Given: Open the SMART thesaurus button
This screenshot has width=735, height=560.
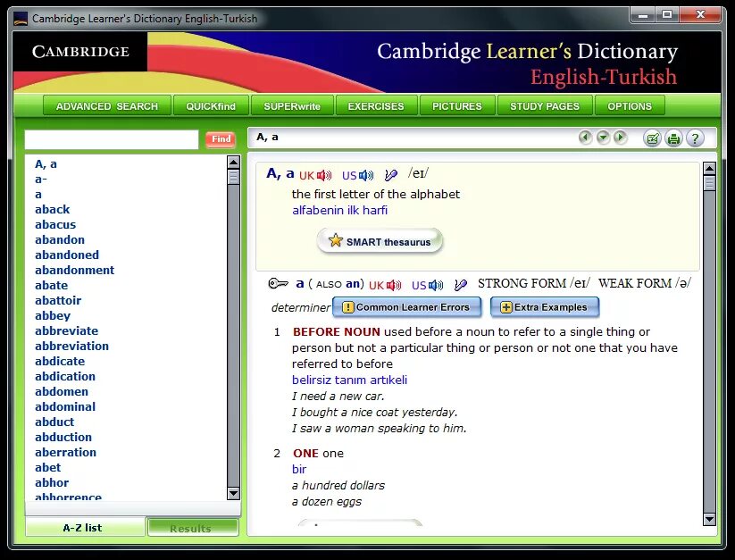Looking at the screenshot, I should [x=380, y=241].
